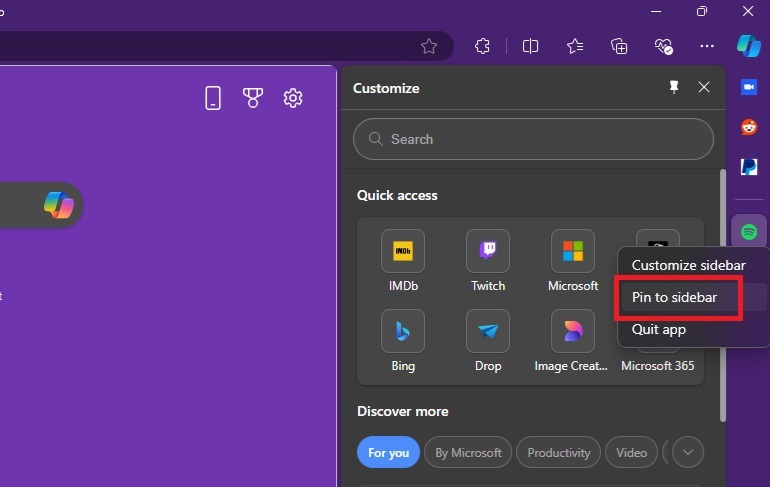Click the Quick access heading
The image size is (770, 487).
(x=397, y=195)
